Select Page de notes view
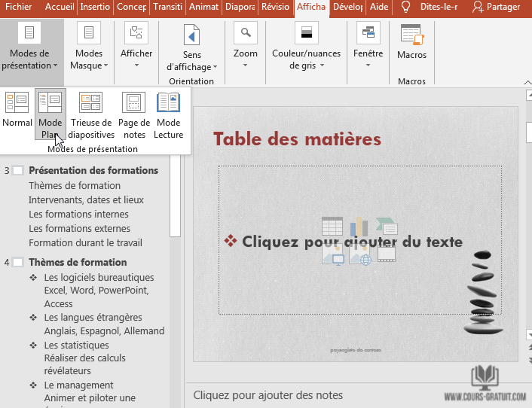Screen dimensions: 532x408 (x=133, y=103)
